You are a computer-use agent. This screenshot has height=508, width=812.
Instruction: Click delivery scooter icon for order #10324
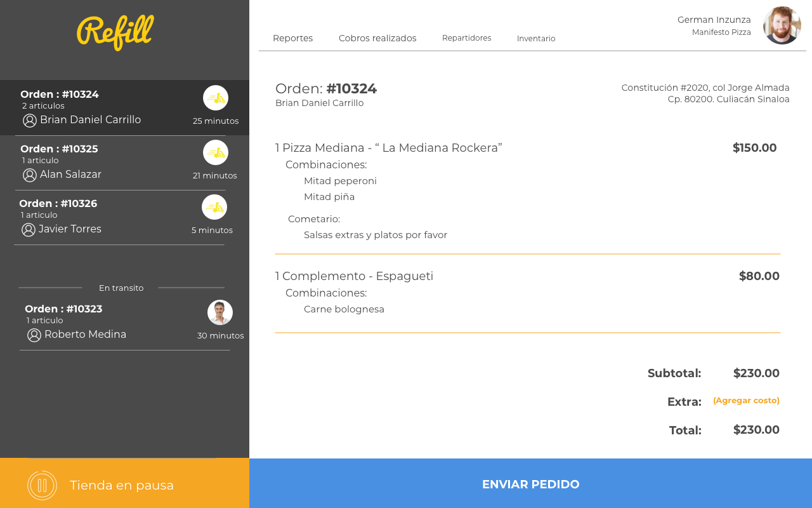click(x=216, y=98)
